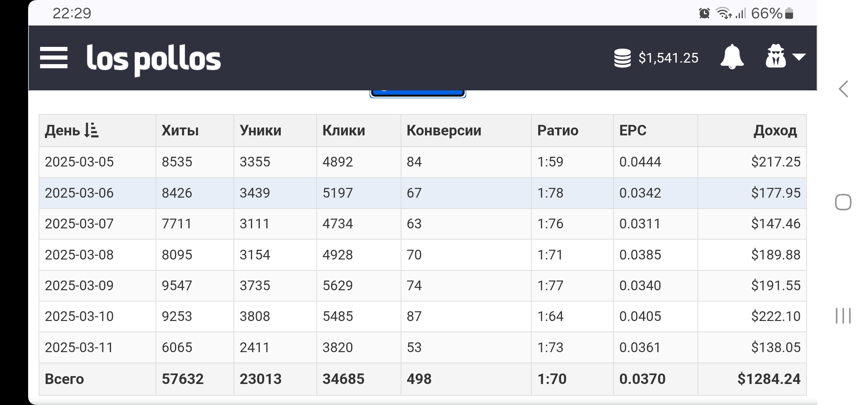The height and width of the screenshot is (405, 868).
Task: Click the EPC column header
Action: click(633, 130)
